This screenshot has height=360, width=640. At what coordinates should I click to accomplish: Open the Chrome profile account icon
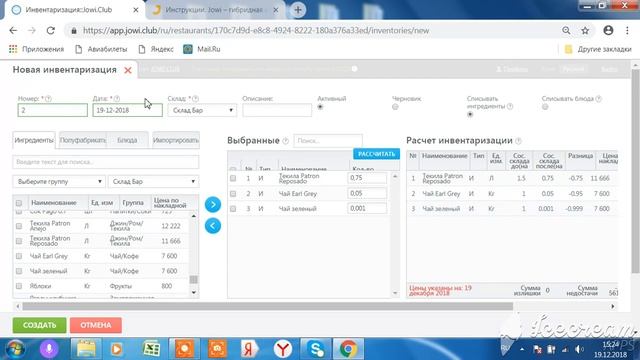click(608, 30)
